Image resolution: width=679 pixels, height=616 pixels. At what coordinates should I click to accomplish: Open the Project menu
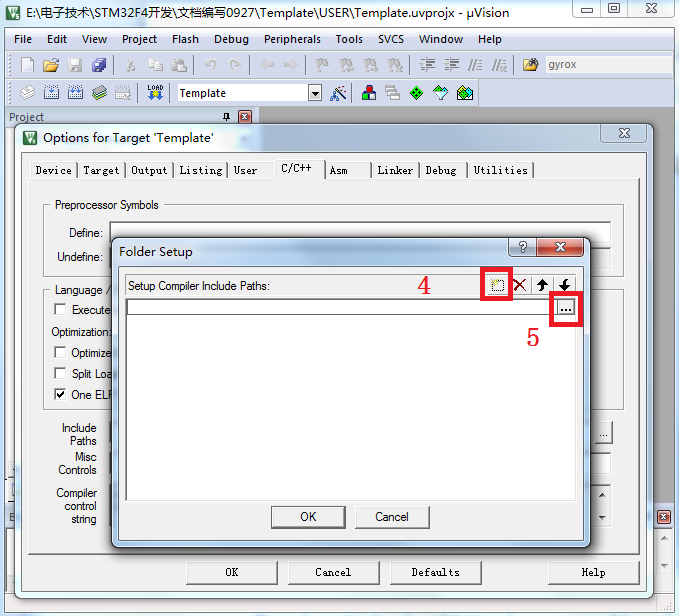(139, 39)
